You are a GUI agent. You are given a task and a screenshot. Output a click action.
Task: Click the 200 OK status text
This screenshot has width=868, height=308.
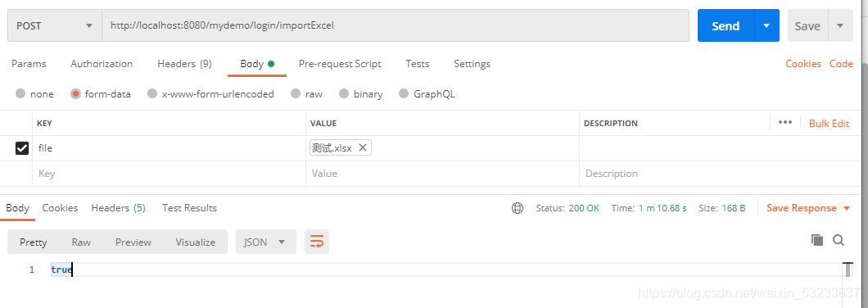(584, 208)
